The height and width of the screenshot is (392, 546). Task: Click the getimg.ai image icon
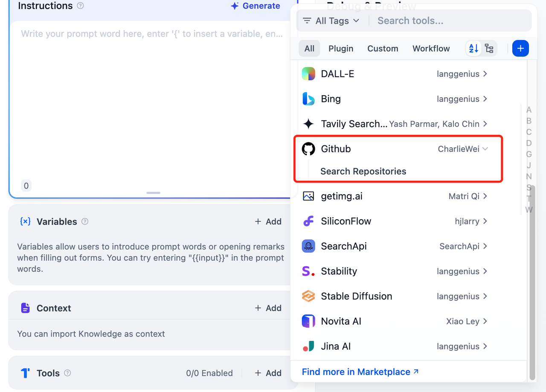[x=308, y=196]
